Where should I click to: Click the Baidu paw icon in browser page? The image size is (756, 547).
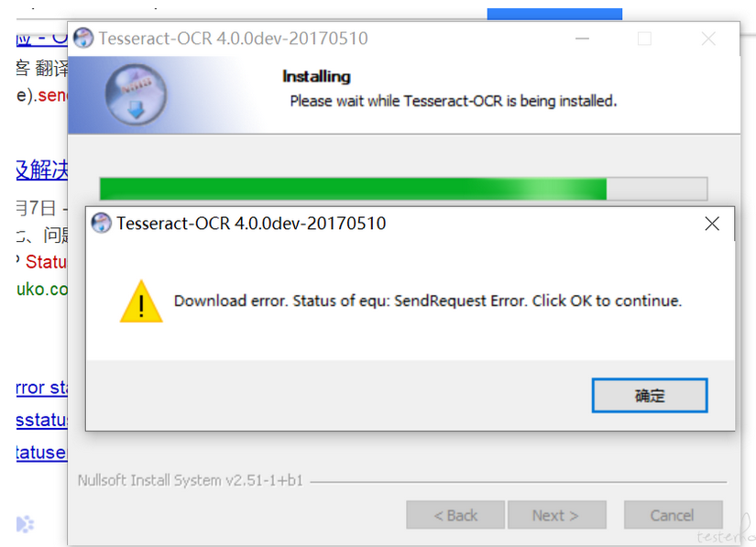(25, 524)
